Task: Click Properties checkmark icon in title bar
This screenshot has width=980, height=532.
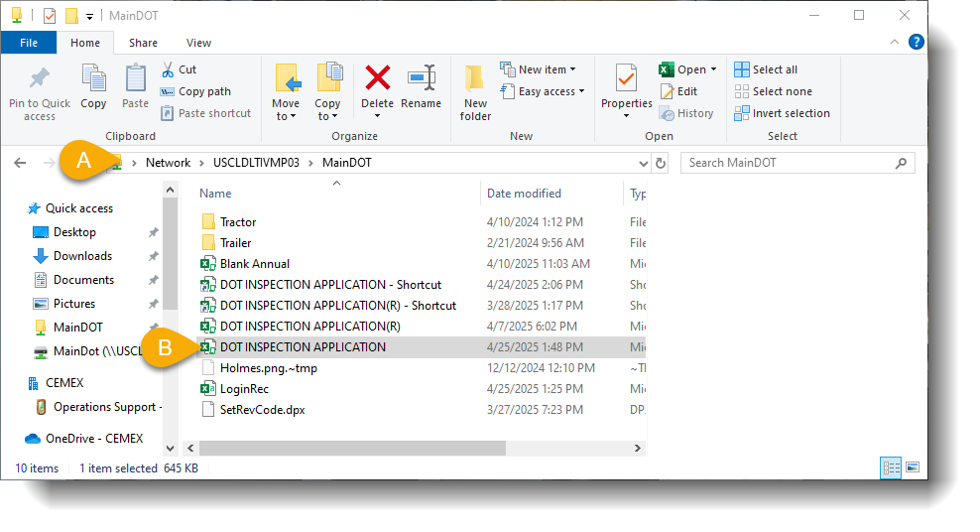Action: click(x=50, y=16)
